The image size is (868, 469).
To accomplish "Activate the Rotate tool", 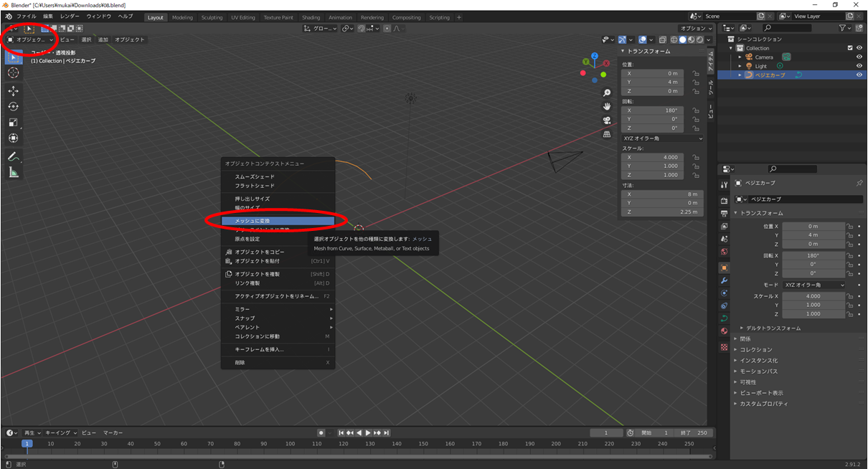I will [x=14, y=107].
